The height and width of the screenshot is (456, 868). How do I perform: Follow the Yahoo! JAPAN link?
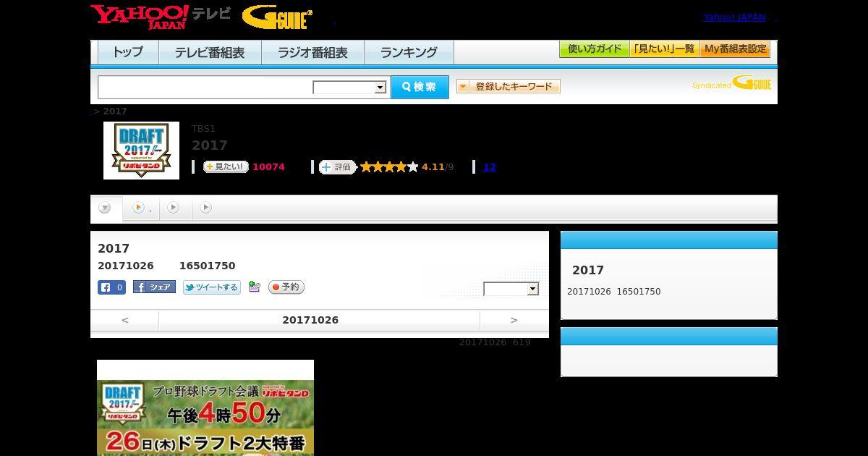734,17
